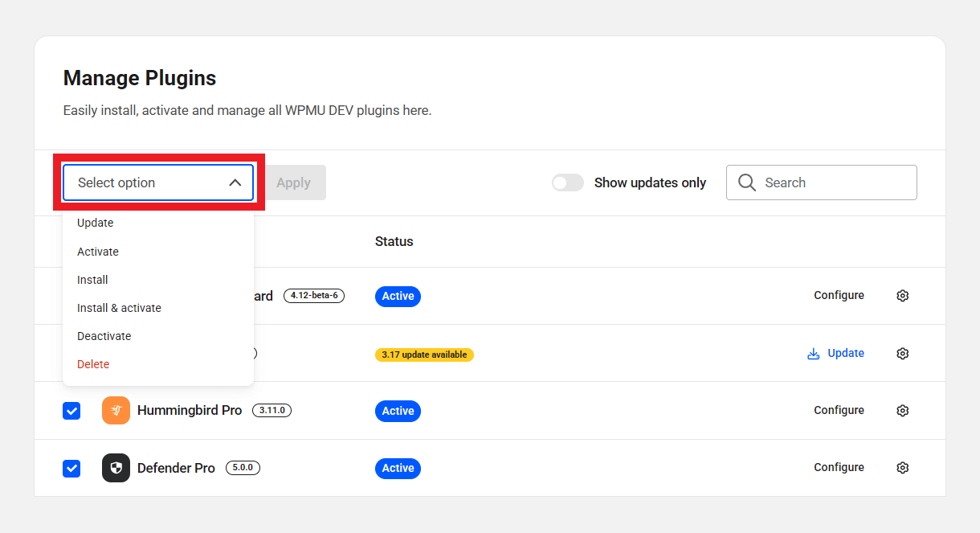This screenshot has height=533, width=980.
Task: Uncheck the Defender Pro checkbox
Action: 71,468
